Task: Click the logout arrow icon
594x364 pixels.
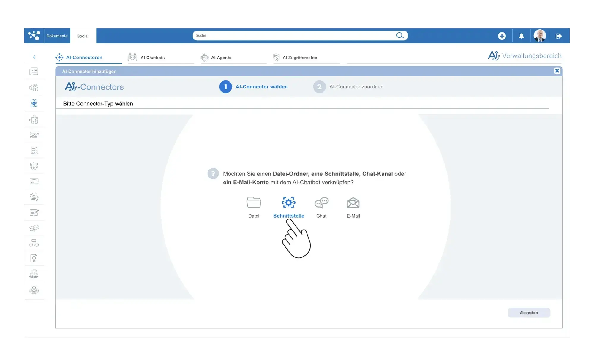Action: pos(559,36)
